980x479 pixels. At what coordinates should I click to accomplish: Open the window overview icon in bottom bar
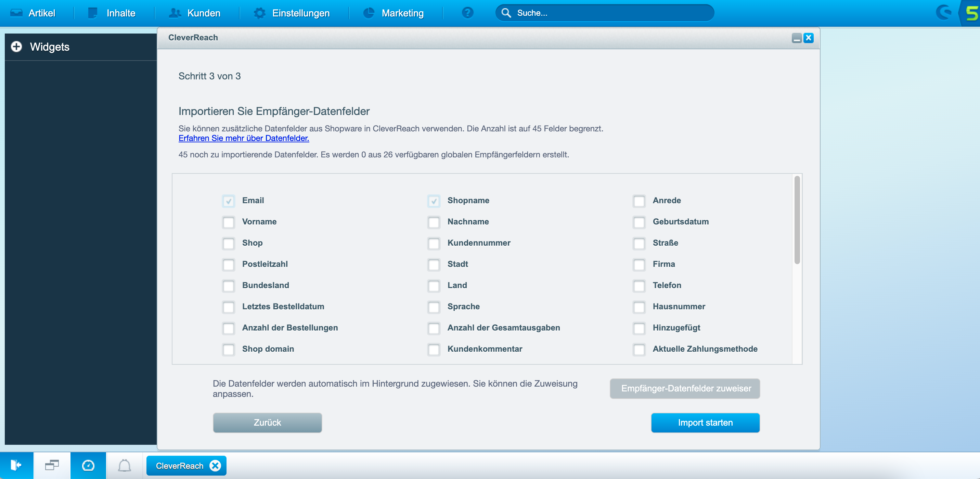click(52, 465)
